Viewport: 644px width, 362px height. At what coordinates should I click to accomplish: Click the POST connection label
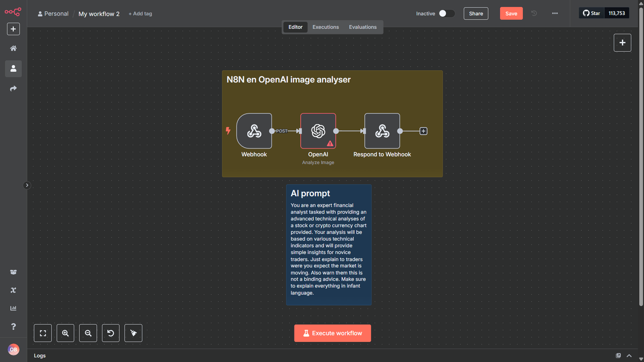(282, 131)
